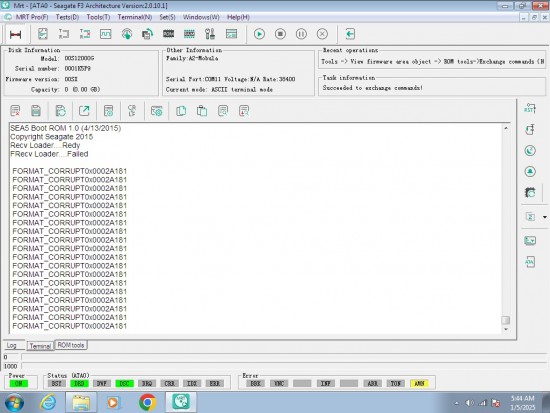Image resolution: width=550 pixels, height=413 pixels.
Task: Click the search log magnifier icon
Action: 223,111
